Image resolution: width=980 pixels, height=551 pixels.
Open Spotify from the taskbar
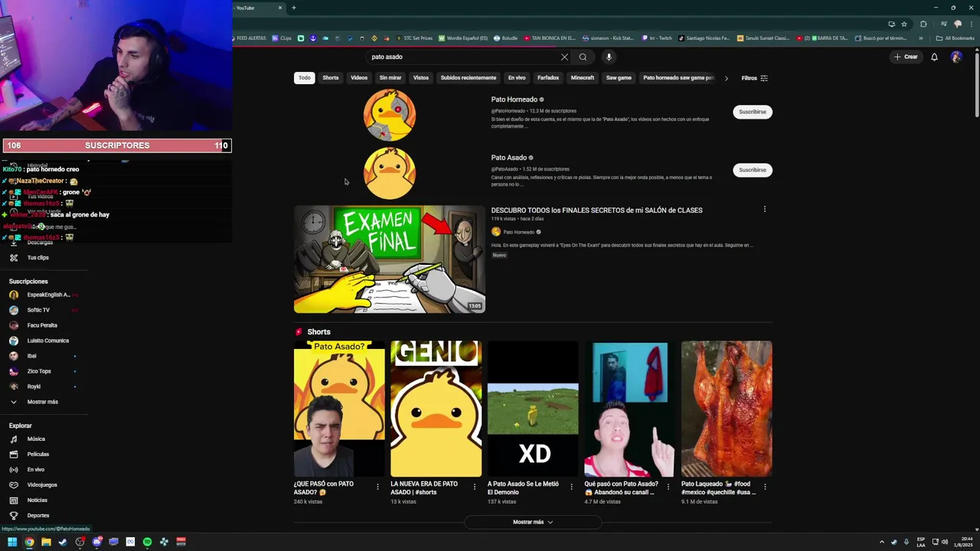coord(147,542)
